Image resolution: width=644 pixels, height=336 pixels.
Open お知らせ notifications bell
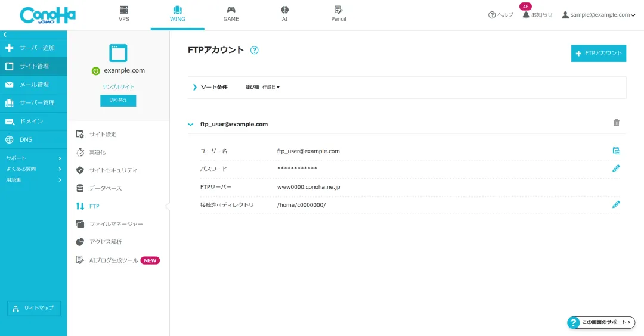click(x=537, y=15)
